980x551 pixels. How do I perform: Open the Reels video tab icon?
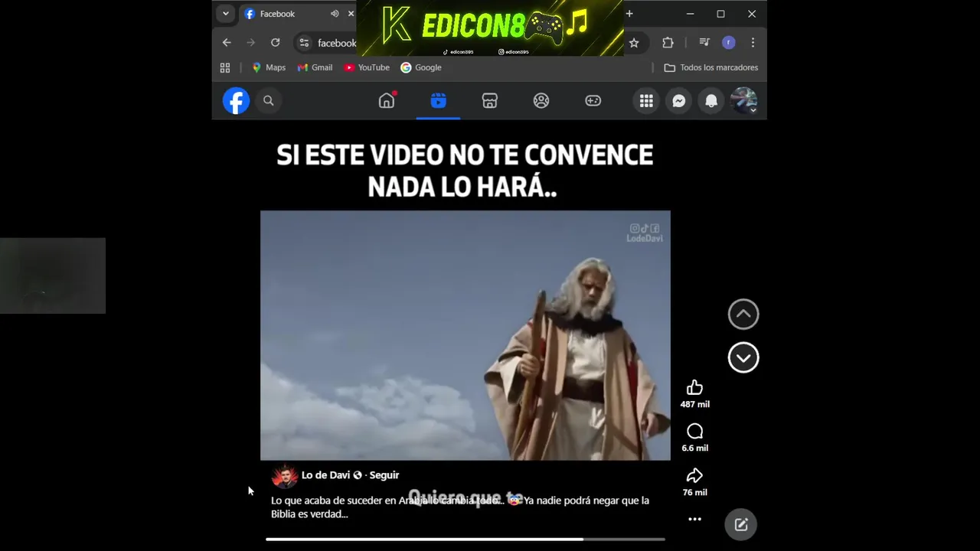[438, 100]
